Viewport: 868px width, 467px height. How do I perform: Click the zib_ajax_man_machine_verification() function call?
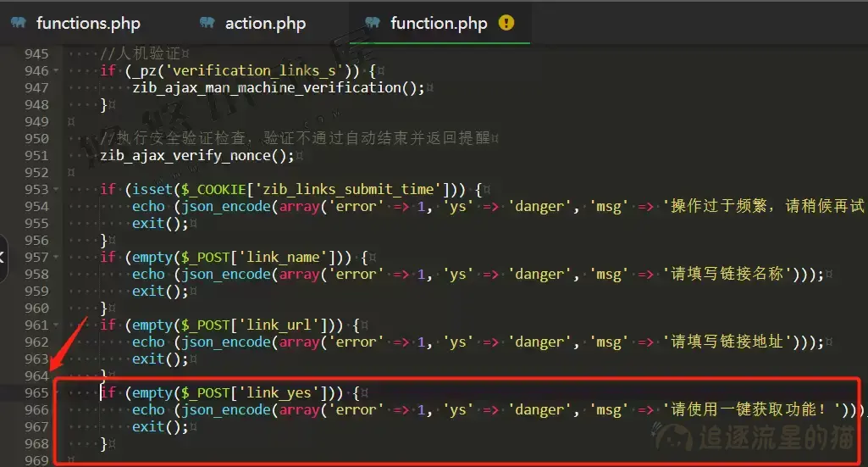[x=276, y=88]
